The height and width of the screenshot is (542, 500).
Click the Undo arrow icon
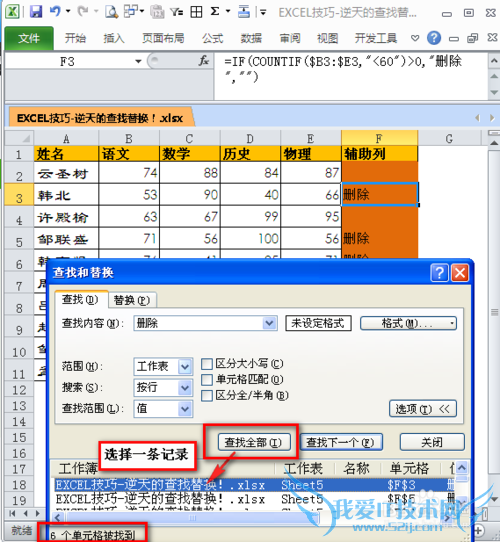[55, 11]
